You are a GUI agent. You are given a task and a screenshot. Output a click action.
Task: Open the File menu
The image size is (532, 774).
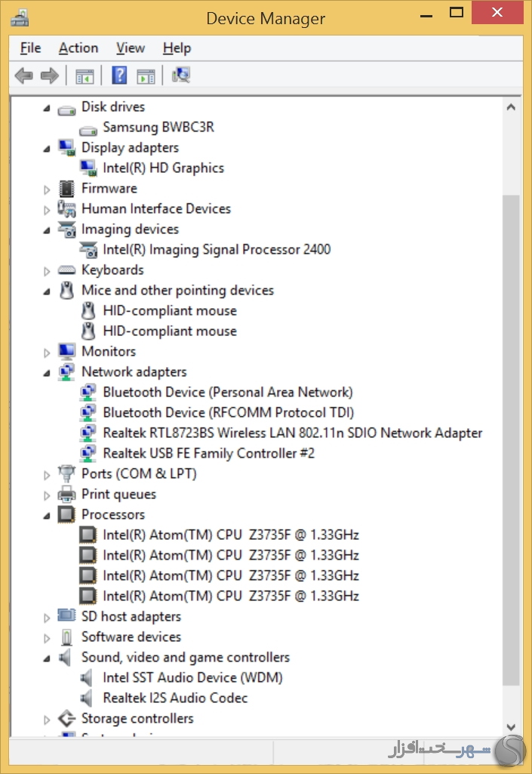click(31, 48)
